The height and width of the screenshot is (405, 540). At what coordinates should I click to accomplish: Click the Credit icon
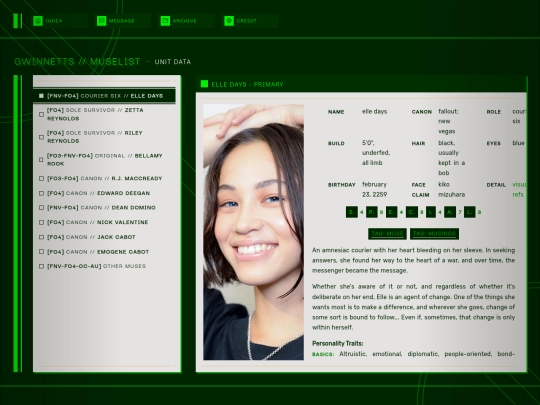click(x=229, y=21)
